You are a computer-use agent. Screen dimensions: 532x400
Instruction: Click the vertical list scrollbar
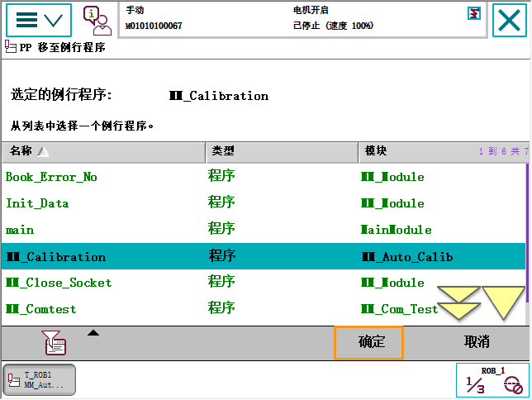click(x=528, y=234)
